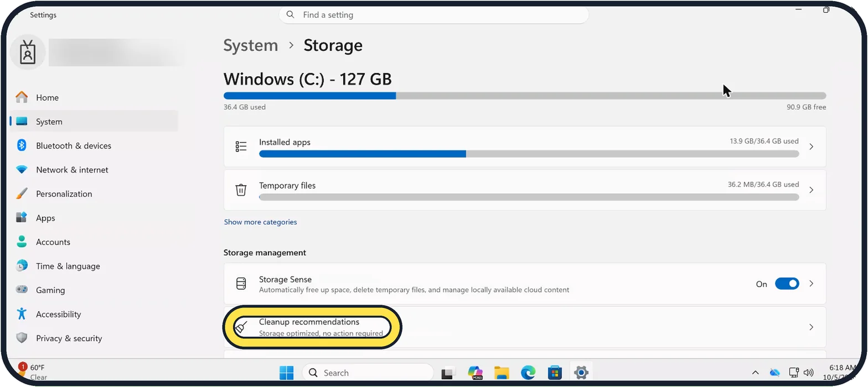
Task: Go back to System via breadcrumb
Action: (x=251, y=45)
